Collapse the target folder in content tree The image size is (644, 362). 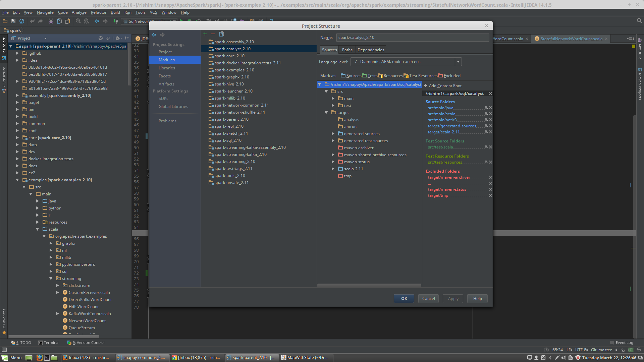[326, 113]
